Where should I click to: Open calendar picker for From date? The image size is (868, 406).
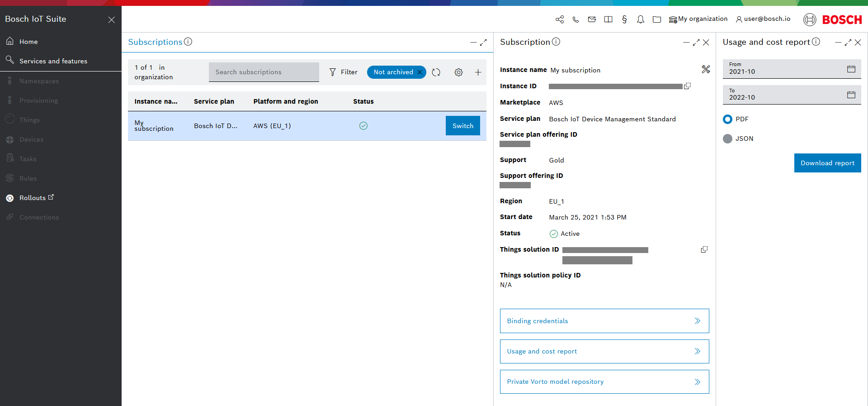851,69
